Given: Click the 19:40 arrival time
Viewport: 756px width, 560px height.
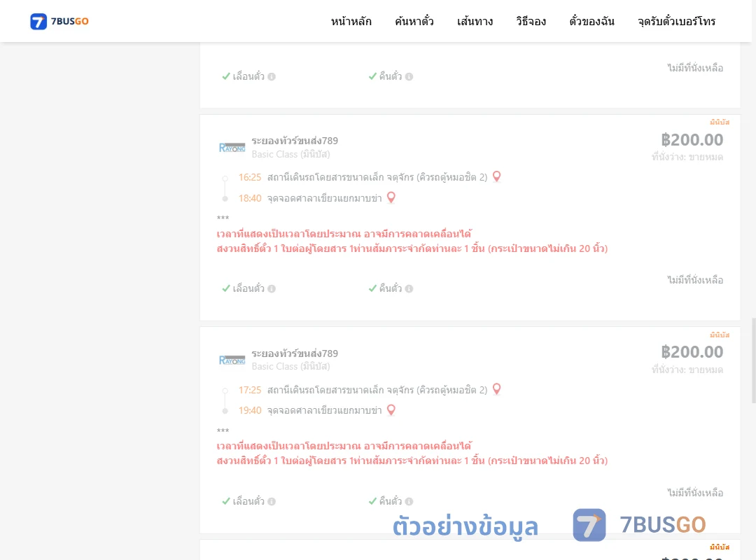Looking at the screenshot, I should tap(250, 410).
